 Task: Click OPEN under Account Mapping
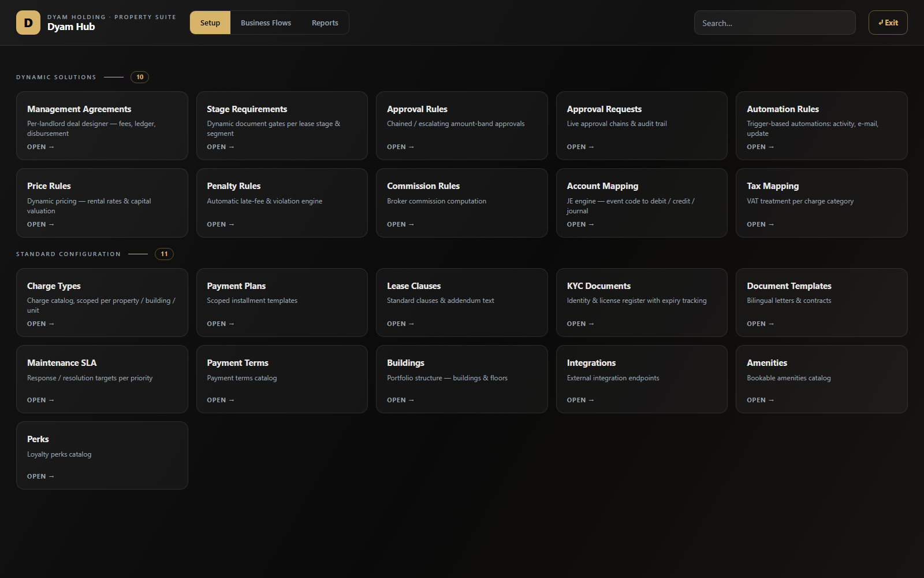580,224
